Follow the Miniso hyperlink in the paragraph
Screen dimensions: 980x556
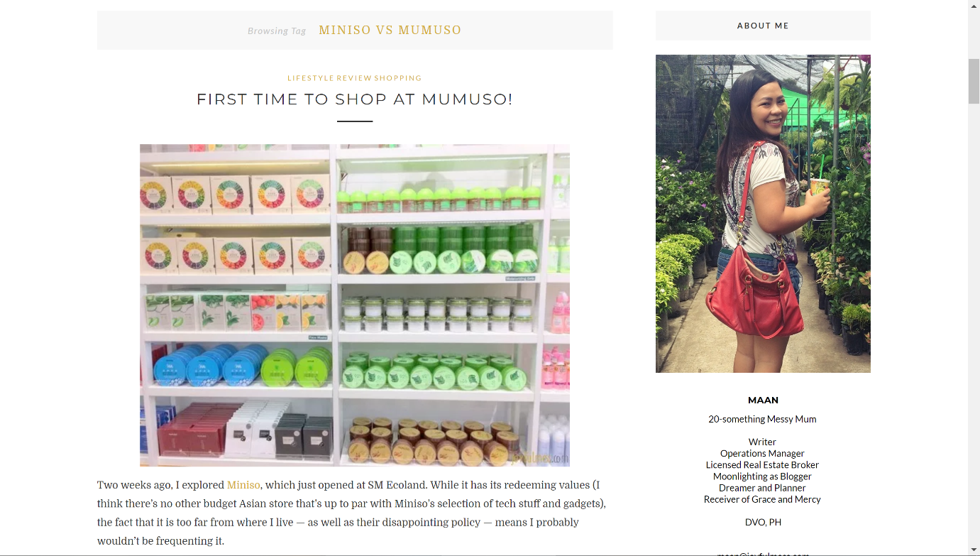coord(243,486)
